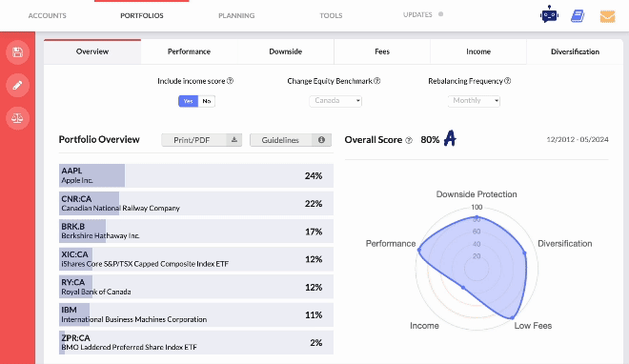Viewport: 629px width, 364px height.
Task: Select the AAPL Apple Inc. holding bar
Action: [195, 175]
